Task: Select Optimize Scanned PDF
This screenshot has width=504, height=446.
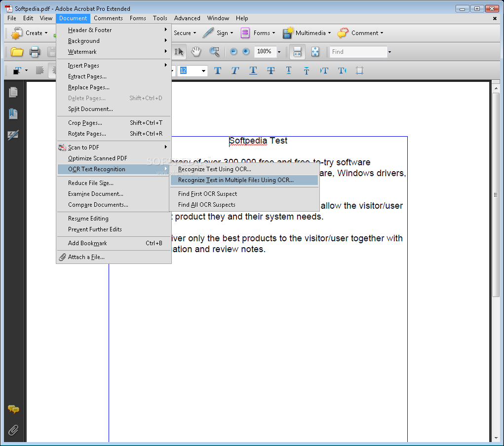Action: (x=114, y=158)
